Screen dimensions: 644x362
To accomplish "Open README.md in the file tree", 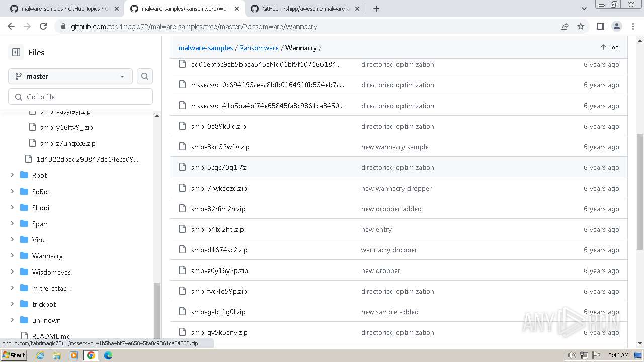I will coord(51,336).
